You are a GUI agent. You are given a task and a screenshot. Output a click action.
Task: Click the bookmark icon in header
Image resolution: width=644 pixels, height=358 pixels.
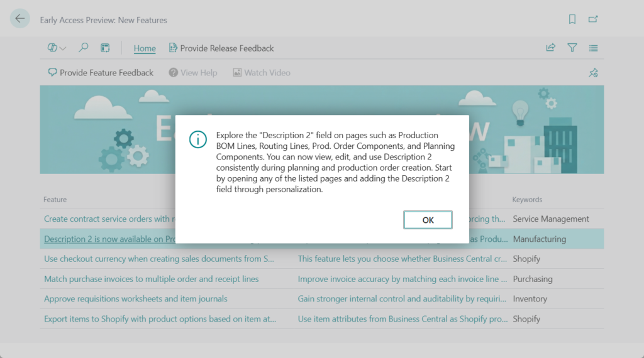[x=572, y=19]
